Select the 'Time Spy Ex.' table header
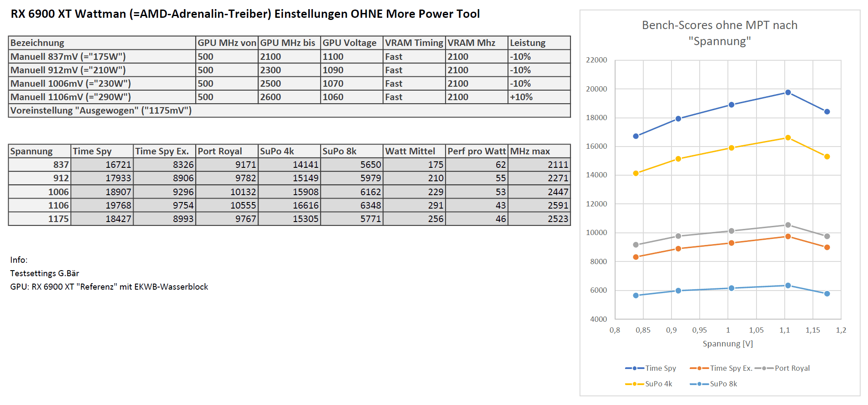This screenshot has height=405, width=868. pos(164,151)
